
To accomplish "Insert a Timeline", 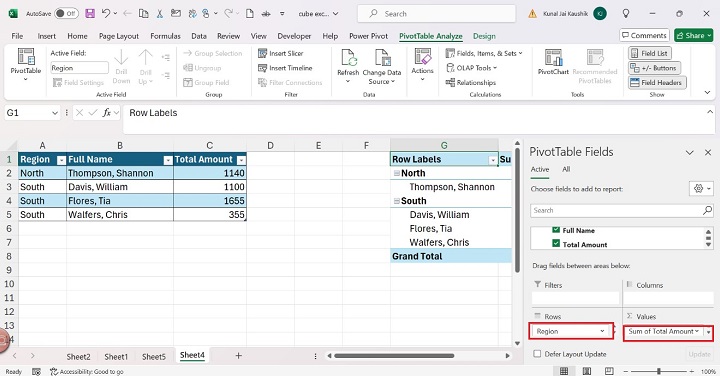I will [x=285, y=68].
